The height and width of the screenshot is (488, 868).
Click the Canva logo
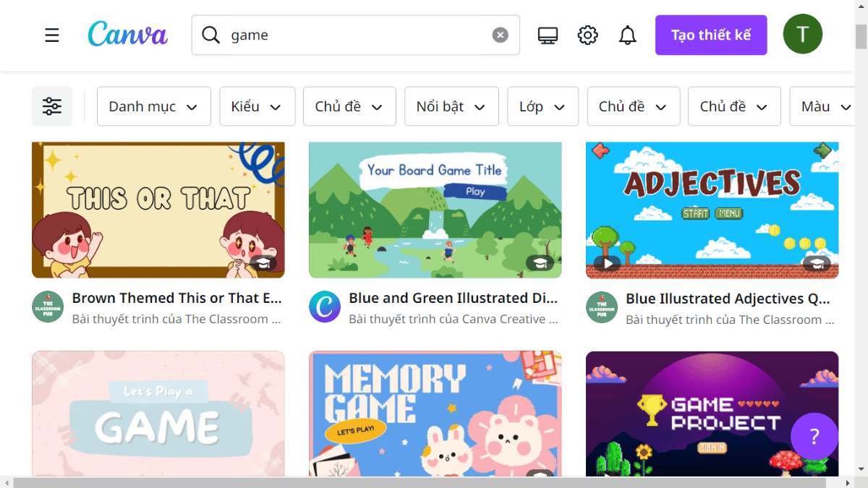tap(127, 35)
